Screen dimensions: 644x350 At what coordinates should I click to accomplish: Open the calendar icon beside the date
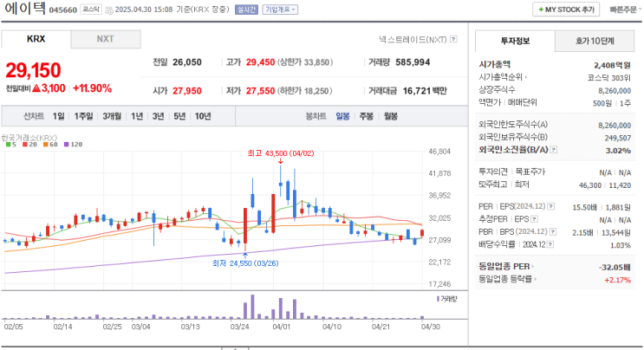(x=109, y=10)
